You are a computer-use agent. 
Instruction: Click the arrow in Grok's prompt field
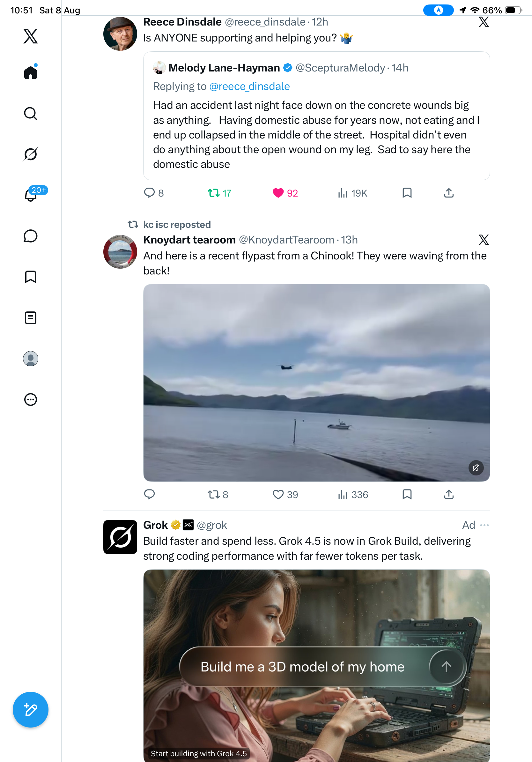[x=446, y=666]
